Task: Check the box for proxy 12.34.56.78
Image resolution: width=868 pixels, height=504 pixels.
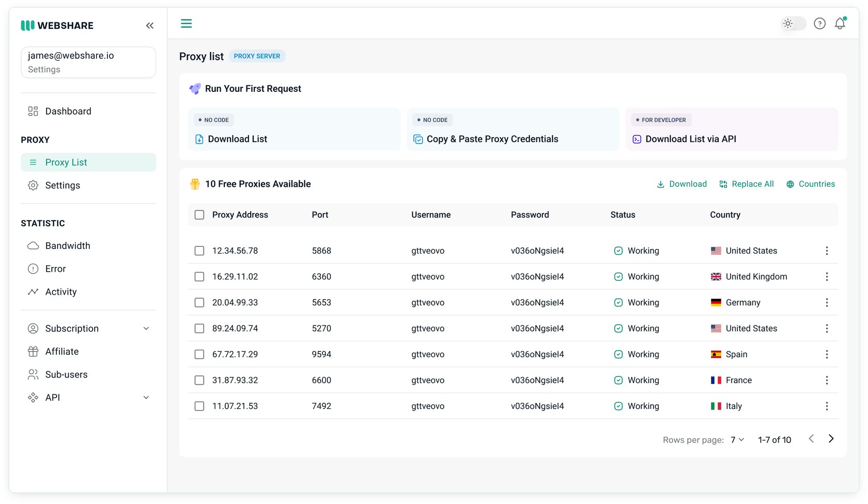Action: pyautogui.click(x=199, y=250)
